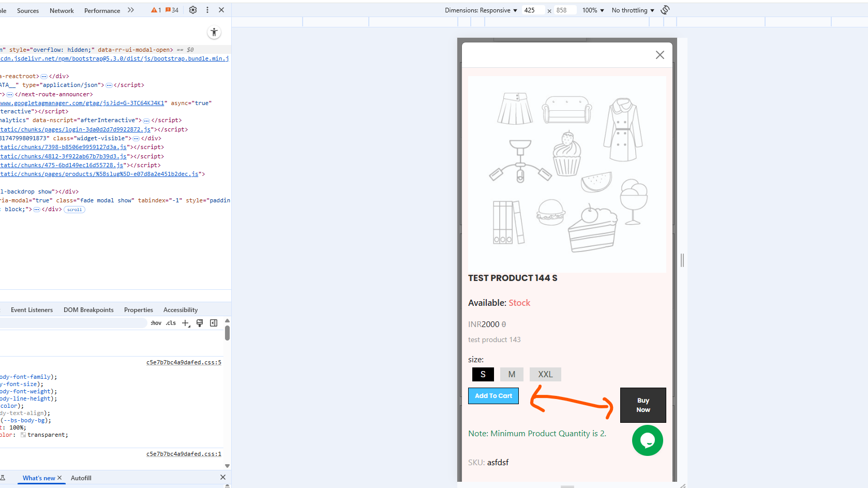Image resolution: width=868 pixels, height=488 pixels.
Task: Click the Add To Cart button
Action: click(493, 396)
